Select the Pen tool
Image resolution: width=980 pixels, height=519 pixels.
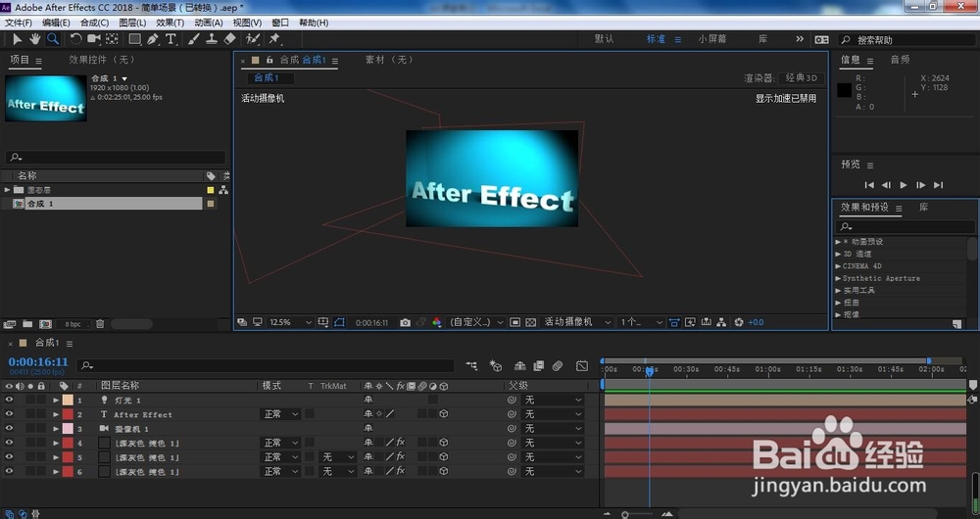coord(153,39)
